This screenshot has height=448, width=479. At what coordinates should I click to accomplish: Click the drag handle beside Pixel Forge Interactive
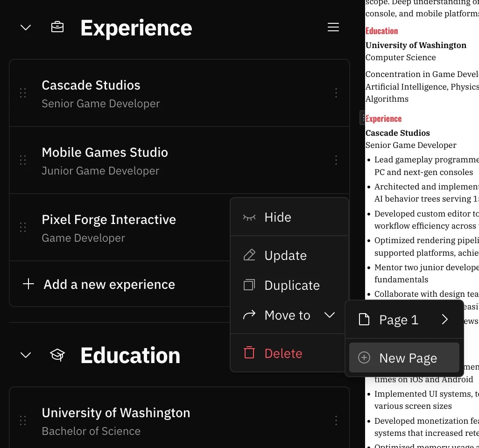(x=23, y=227)
